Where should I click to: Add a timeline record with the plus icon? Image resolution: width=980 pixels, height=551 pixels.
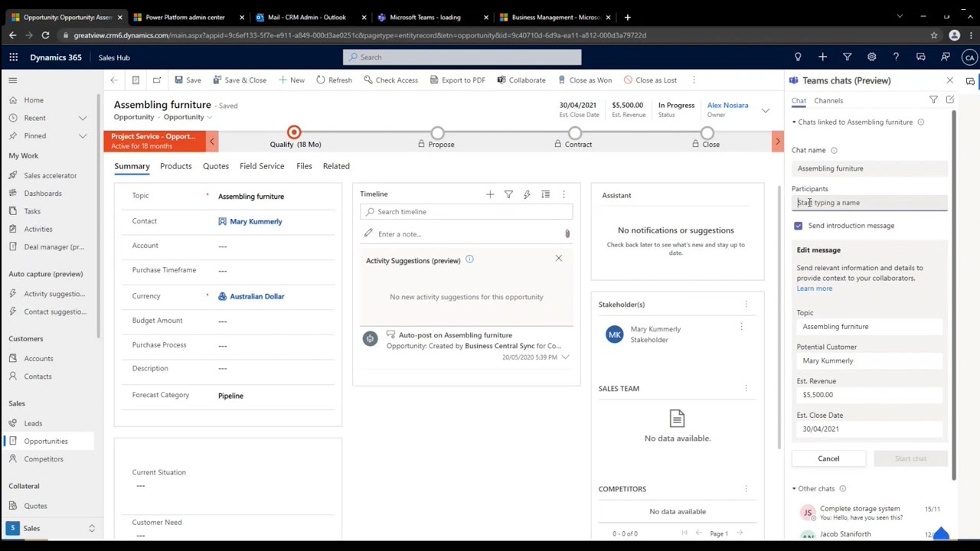pyautogui.click(x=490, y=194)
